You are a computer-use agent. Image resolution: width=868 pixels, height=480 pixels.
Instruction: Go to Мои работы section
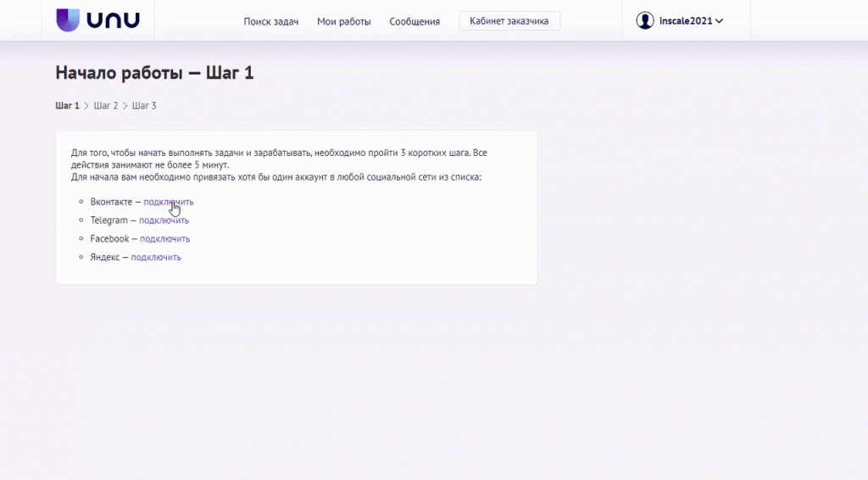click(344, 21)
